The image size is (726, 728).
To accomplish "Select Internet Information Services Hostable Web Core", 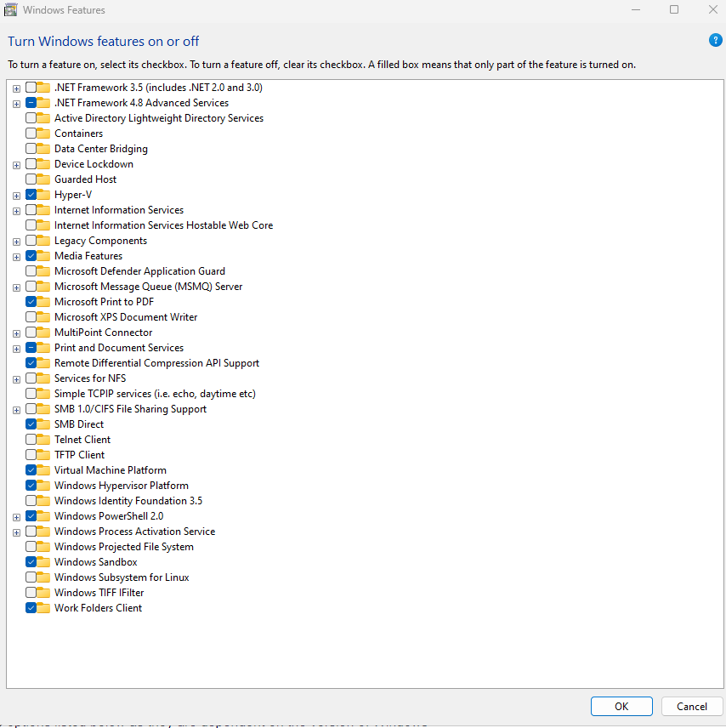I will coord(163,225).
